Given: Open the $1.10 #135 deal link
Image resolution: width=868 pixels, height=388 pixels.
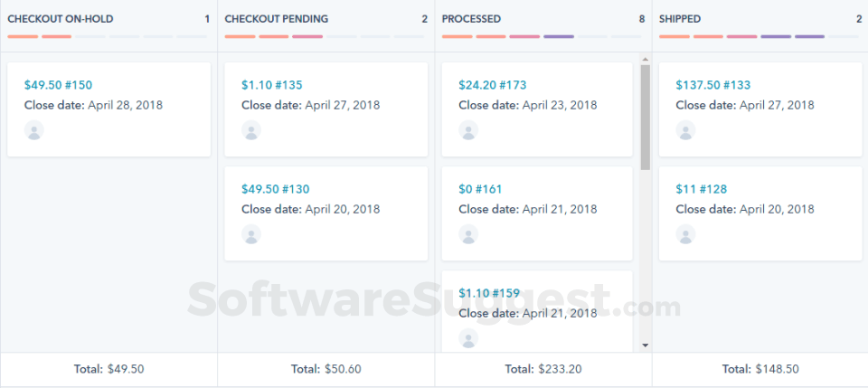Looking at the screenshot, I should click(271, 85).
